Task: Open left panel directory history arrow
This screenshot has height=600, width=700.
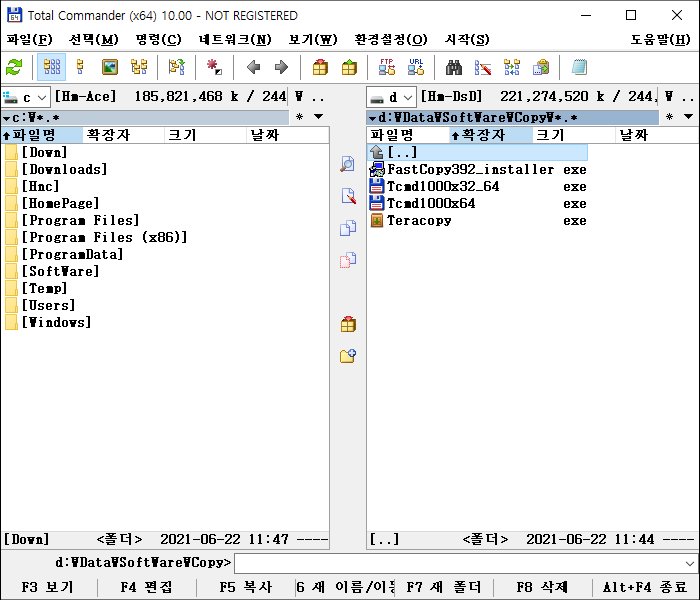Action: (x=318, y=117)
